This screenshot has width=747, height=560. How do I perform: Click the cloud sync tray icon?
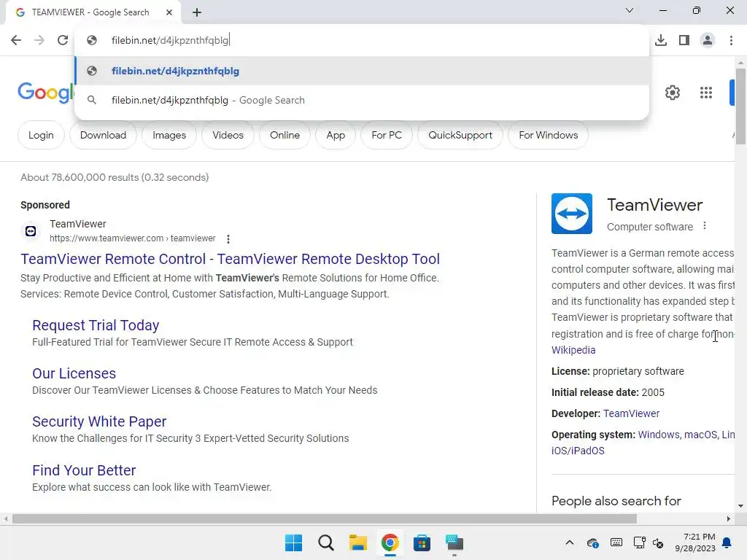(x=593, y=542)
